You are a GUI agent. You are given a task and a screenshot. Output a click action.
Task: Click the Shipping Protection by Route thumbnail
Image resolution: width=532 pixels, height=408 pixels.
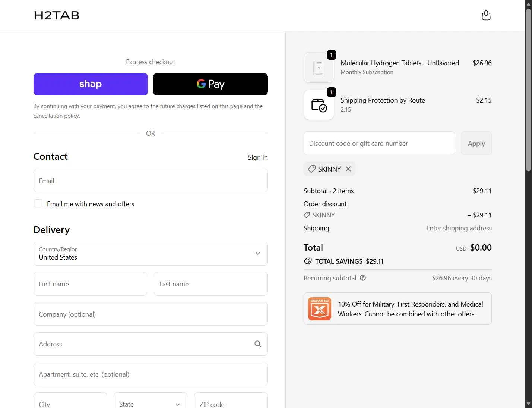point(319,105)
